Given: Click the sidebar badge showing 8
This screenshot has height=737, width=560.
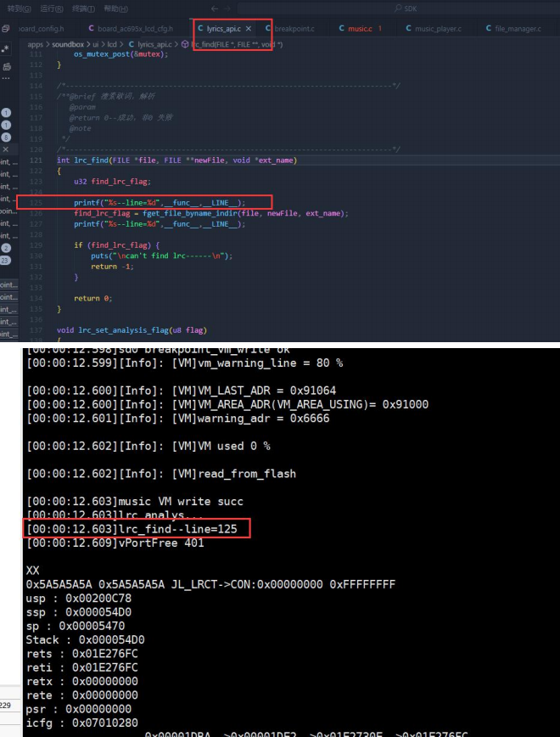Looking at the screenshot, I should (x=6, y=138).
